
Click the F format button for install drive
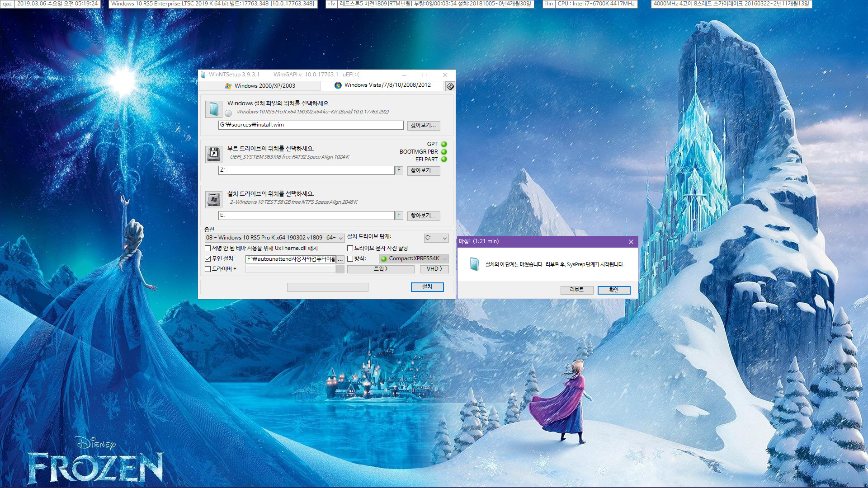coord(399,216)
